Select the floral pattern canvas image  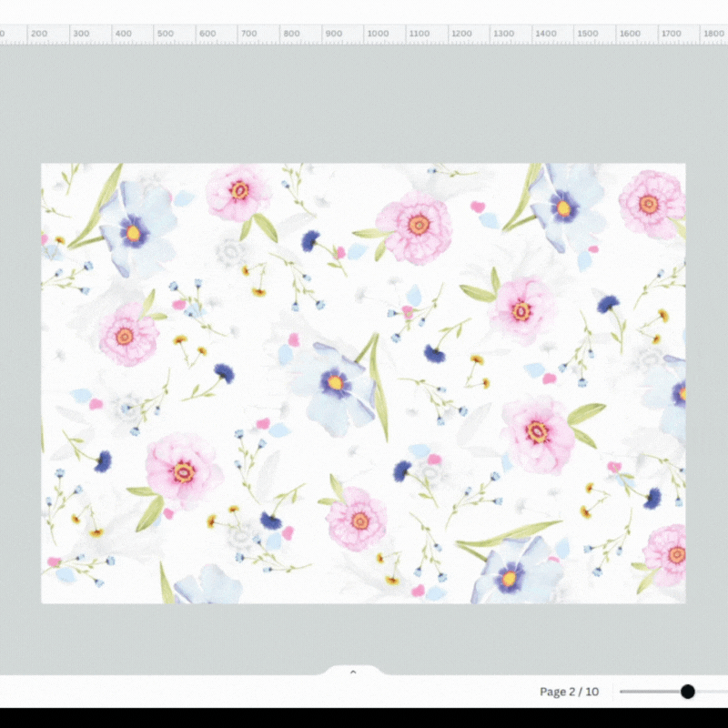363,383
